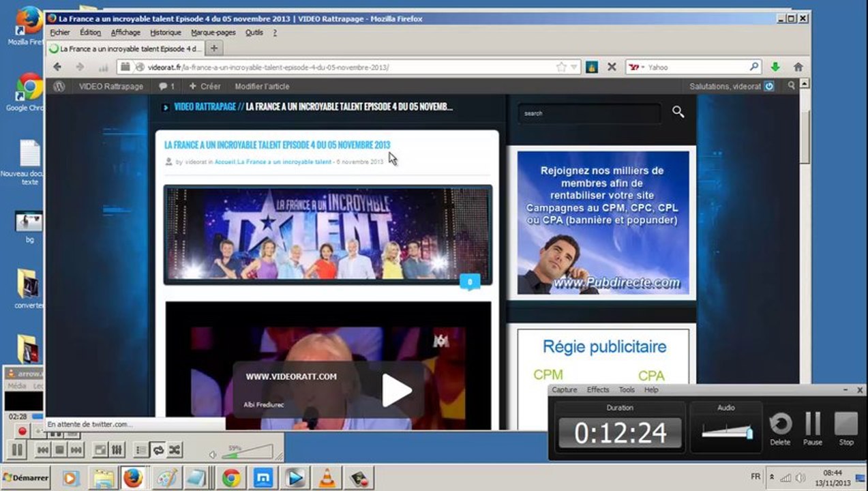Click the WordPress logo in the admin bar
The height and width of the screenshot is (491, 868).
click(59, 87)
